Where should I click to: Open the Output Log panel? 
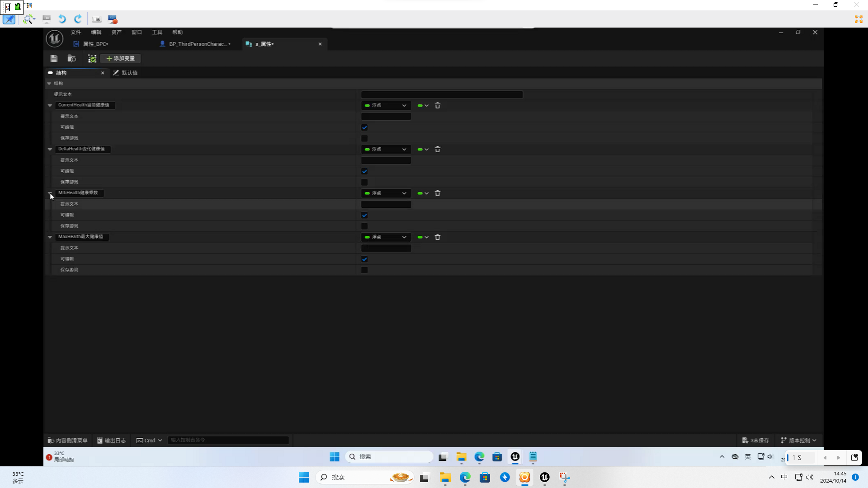(x=112, y=440)
